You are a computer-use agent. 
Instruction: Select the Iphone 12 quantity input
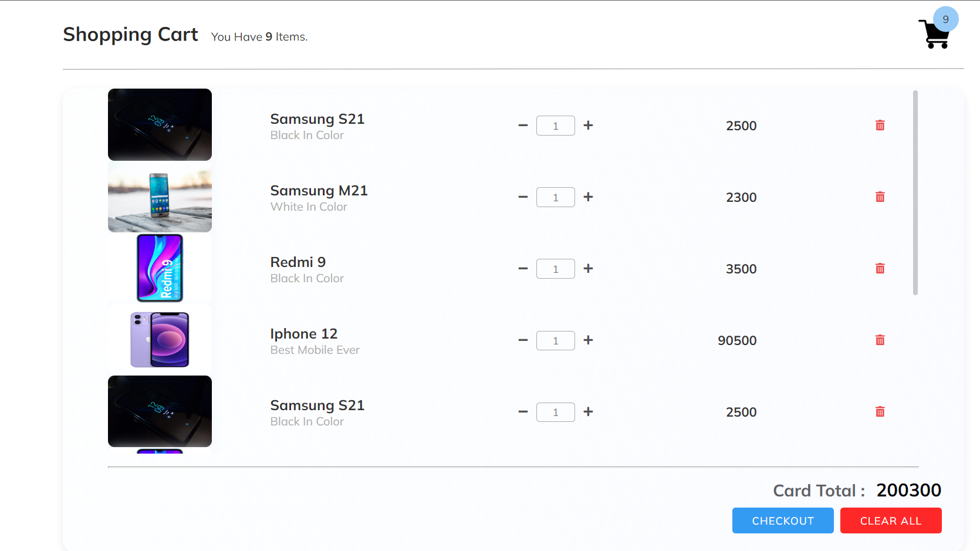coord(555,340)
